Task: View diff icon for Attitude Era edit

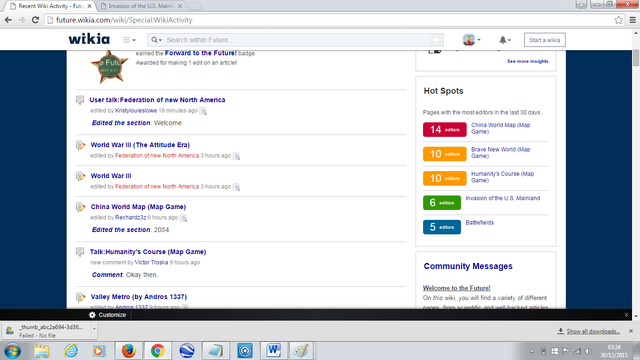Action: [236, 156]
